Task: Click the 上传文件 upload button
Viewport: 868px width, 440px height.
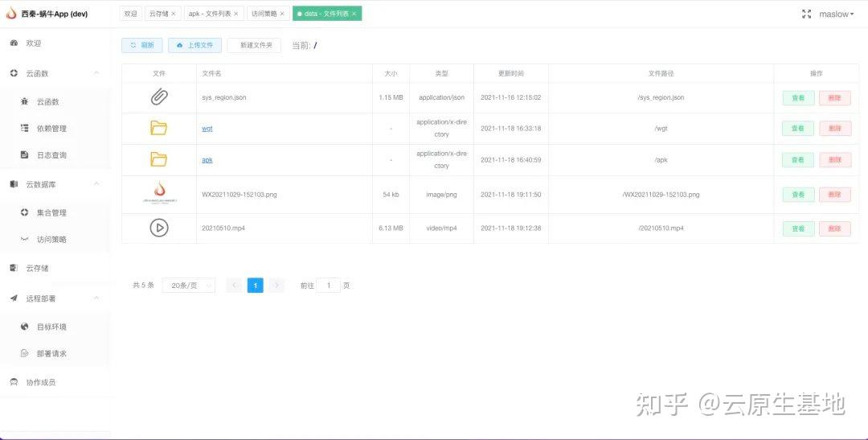Action: [x=194, y=45]
